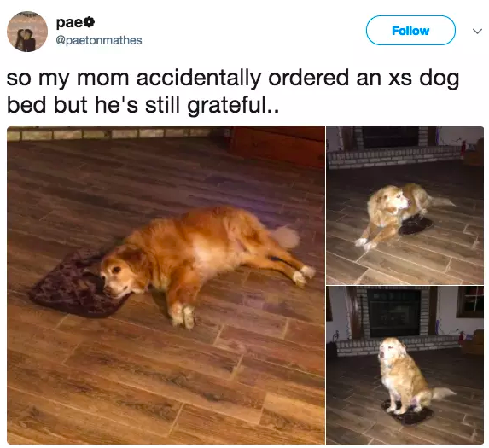Open the pae profile avatar picture
This screenshot has width=489, height=448.
point(27,32)
